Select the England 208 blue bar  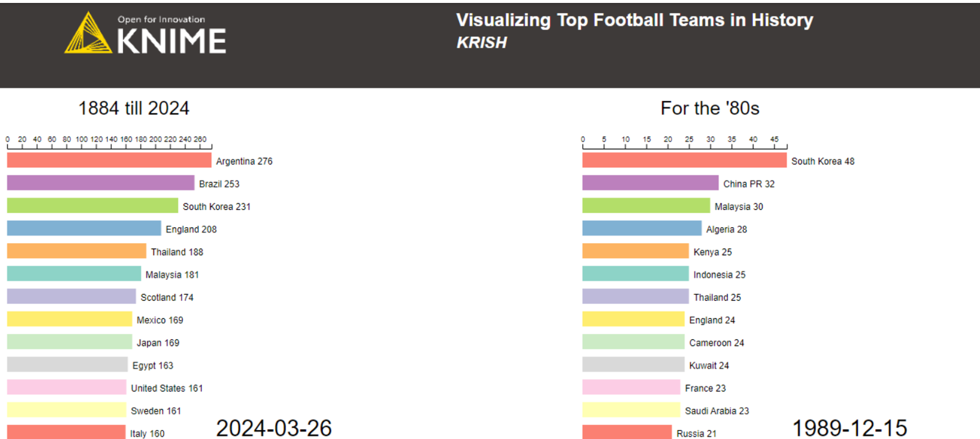pos(84,229)
